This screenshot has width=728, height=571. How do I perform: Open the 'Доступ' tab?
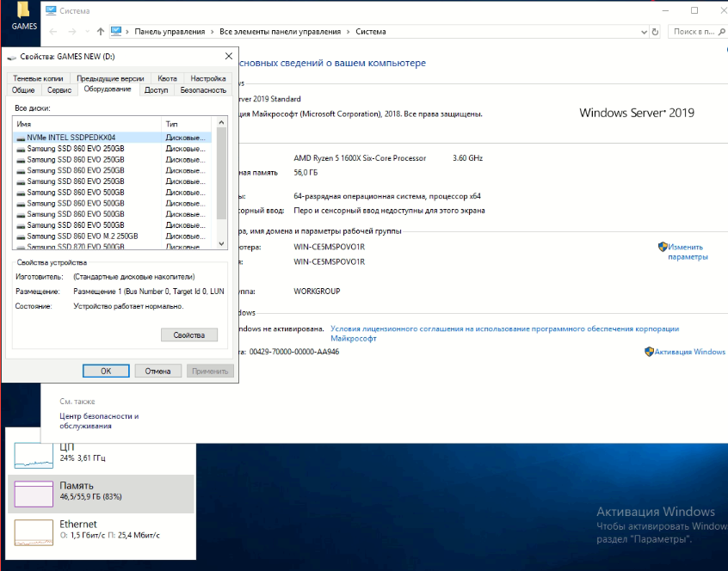pyautogui.click(x=156, y=90)
